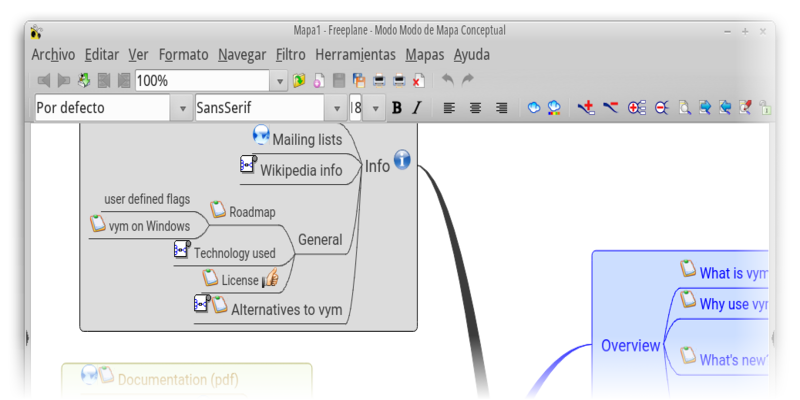Click the font size value field

pyautogui.click(x=356, y=108)
